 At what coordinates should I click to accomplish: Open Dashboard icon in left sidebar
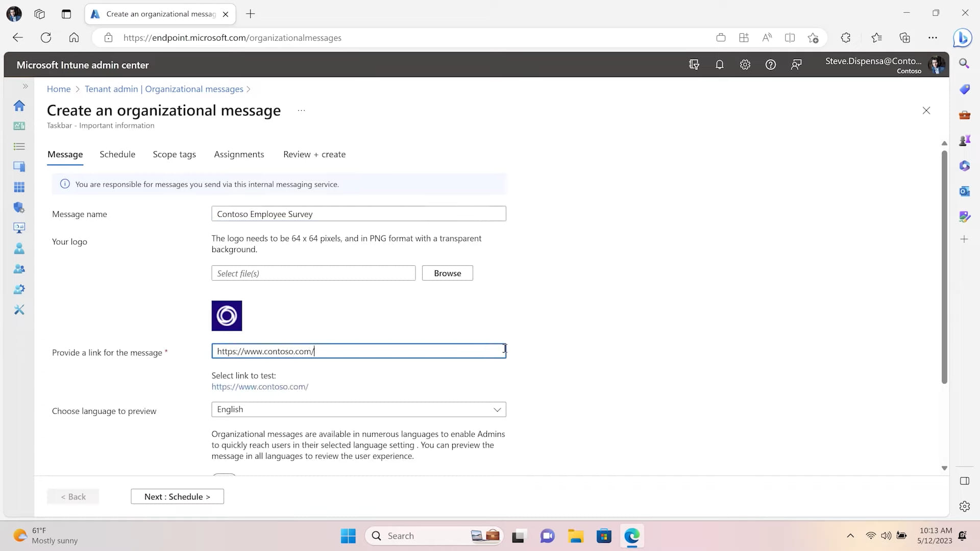[19, 126]
